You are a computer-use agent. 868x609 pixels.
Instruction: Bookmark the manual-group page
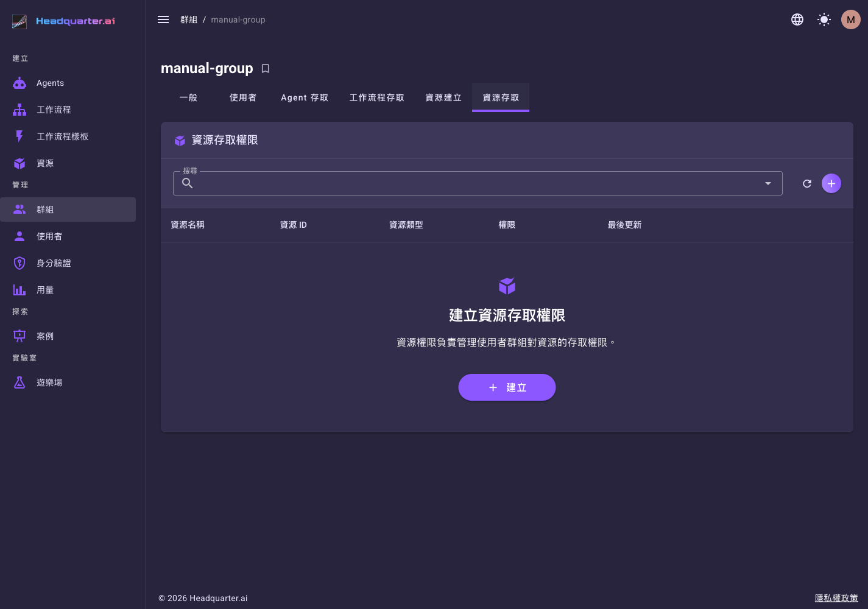266,69
